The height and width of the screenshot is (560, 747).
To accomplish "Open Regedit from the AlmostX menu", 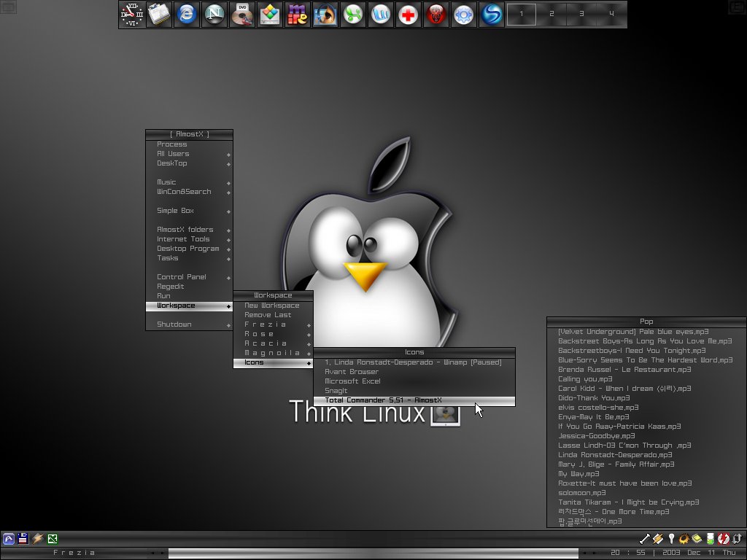I will tap(189, 287).
